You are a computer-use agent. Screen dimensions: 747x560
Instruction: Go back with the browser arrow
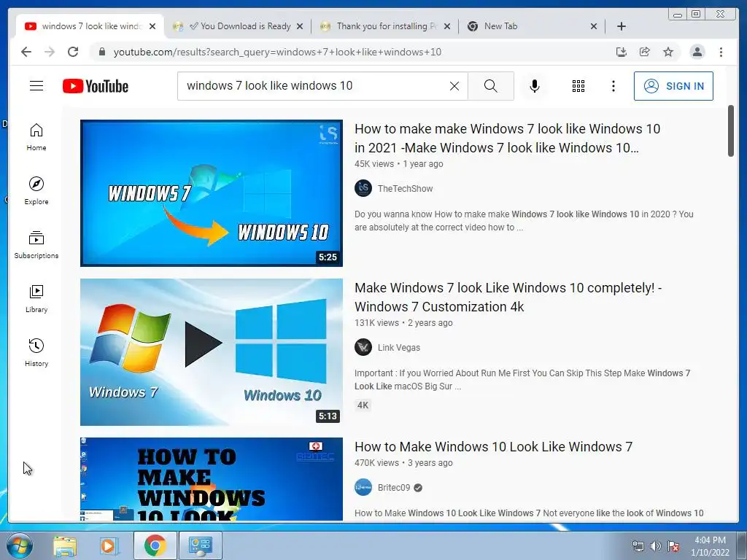[26, 52]
